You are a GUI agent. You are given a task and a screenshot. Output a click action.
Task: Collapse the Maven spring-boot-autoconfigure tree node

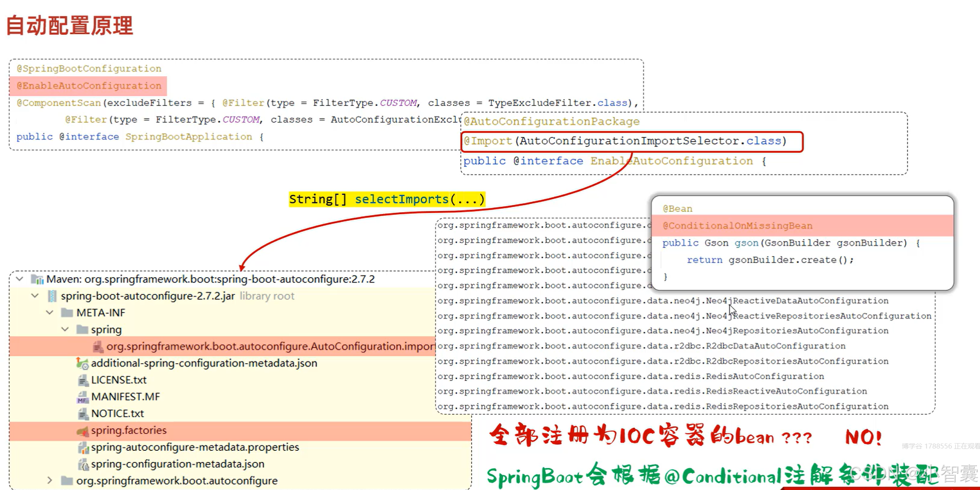tap(19, 279)
